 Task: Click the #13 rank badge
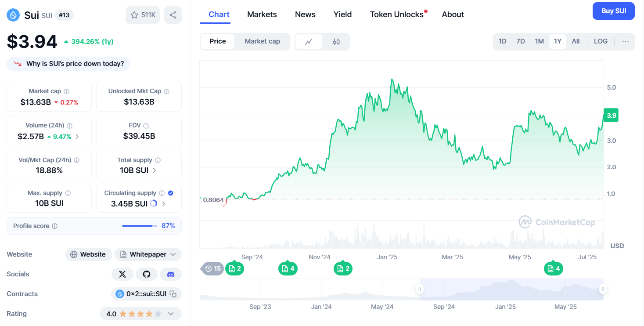(x=64, y=15)
